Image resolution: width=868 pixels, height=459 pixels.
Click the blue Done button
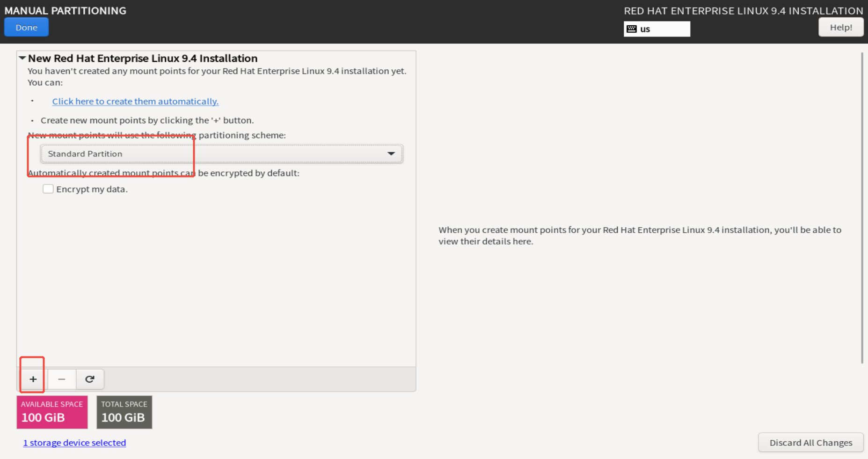click(x=26, y=27)
